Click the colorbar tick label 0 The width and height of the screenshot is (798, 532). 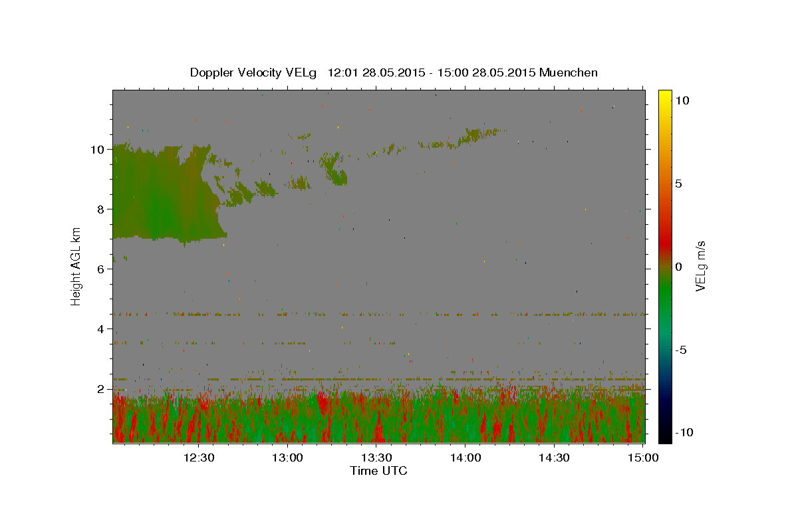678,267
